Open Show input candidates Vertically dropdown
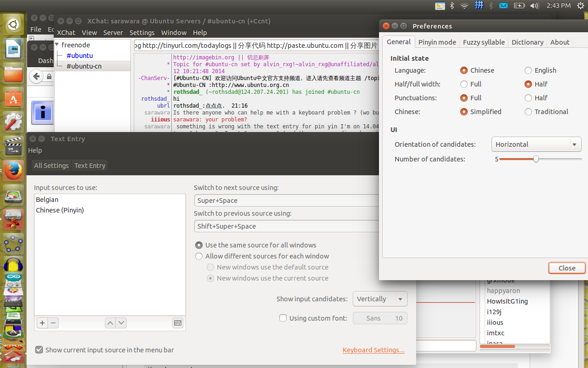Viewport: 588px width, 368px height. [x=380, y=299]
